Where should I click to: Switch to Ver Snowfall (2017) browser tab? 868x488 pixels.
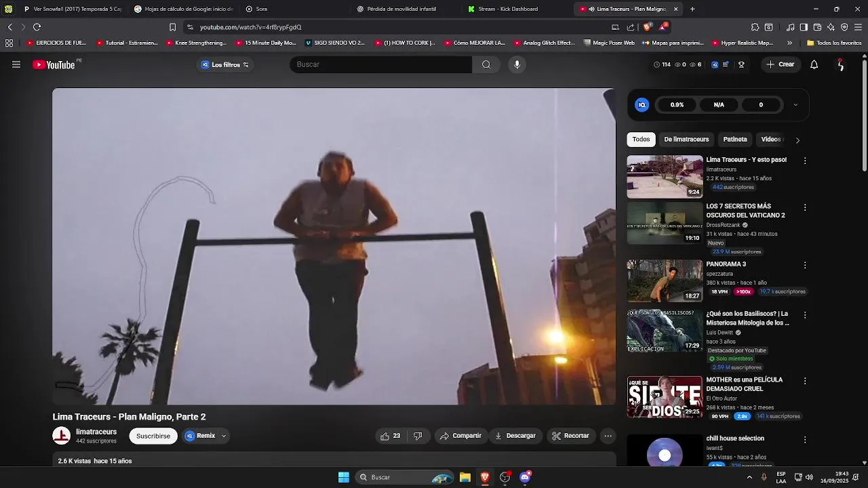pos(72,9)
